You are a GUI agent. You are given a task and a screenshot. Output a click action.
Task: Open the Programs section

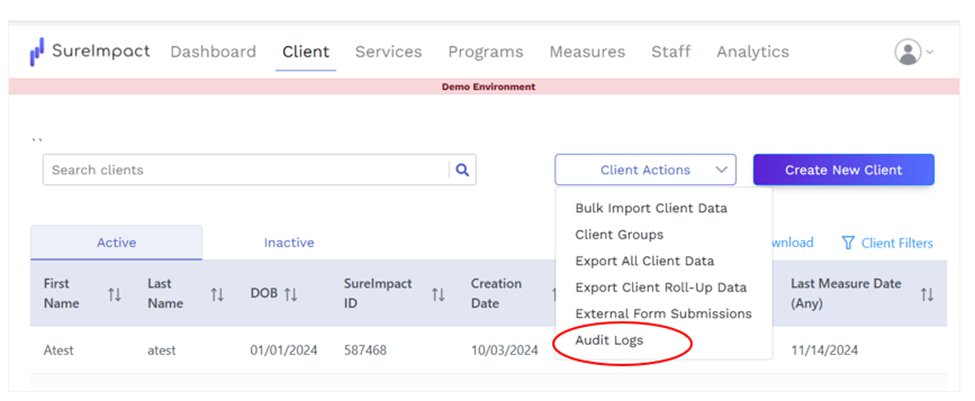[486, 52]
